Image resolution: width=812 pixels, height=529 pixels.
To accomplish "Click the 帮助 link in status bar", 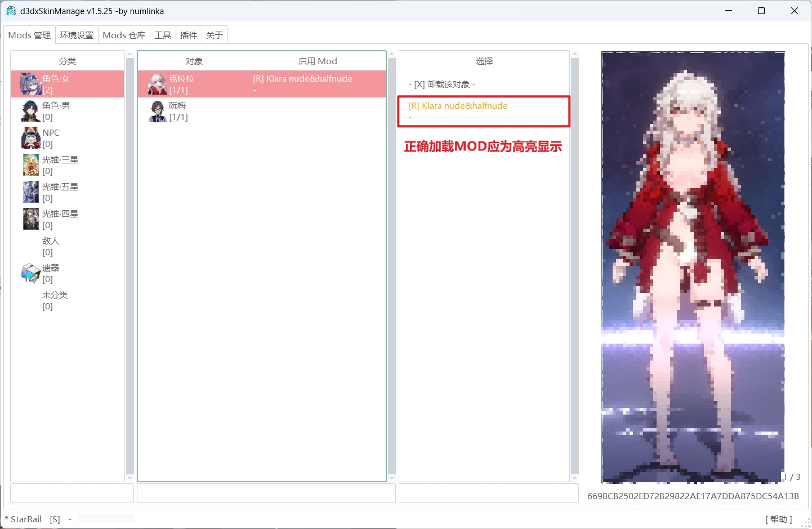I will click(x=779, y=519).
